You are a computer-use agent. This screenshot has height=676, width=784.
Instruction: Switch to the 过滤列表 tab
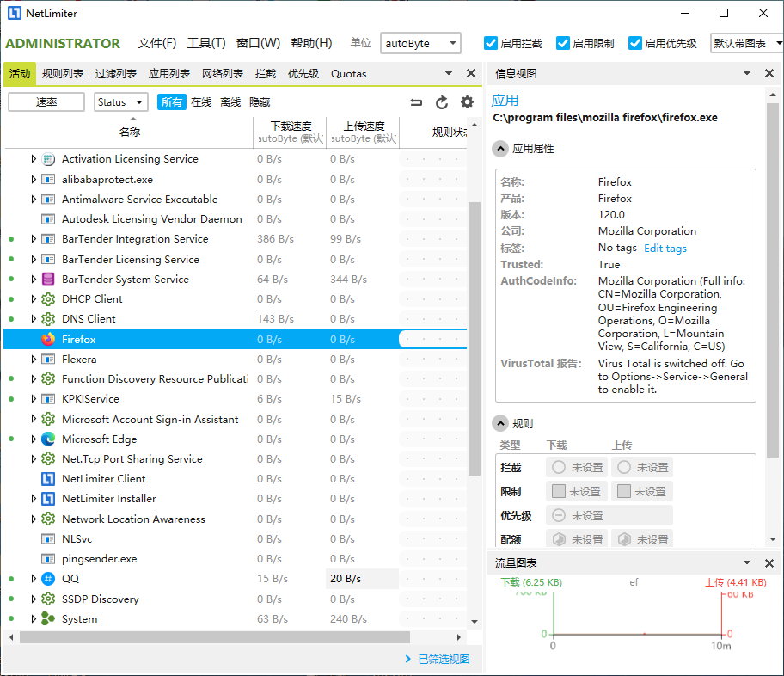click(116, 74)
